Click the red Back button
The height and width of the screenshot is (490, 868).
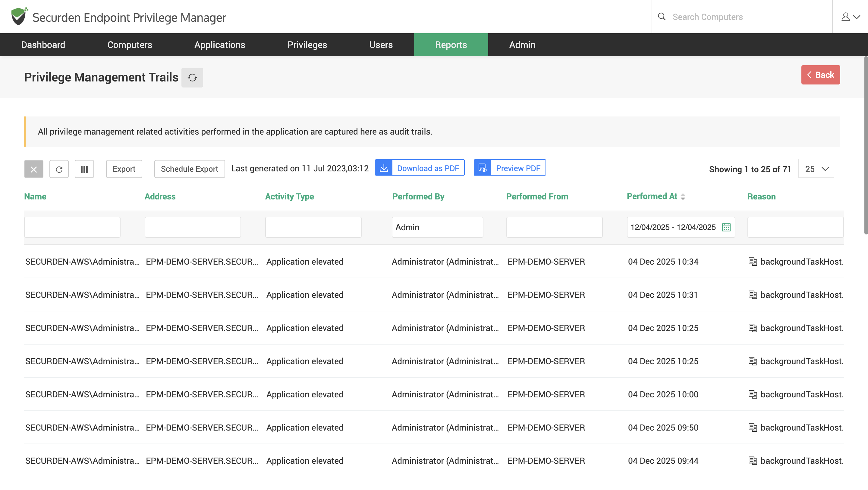point(820,75)
